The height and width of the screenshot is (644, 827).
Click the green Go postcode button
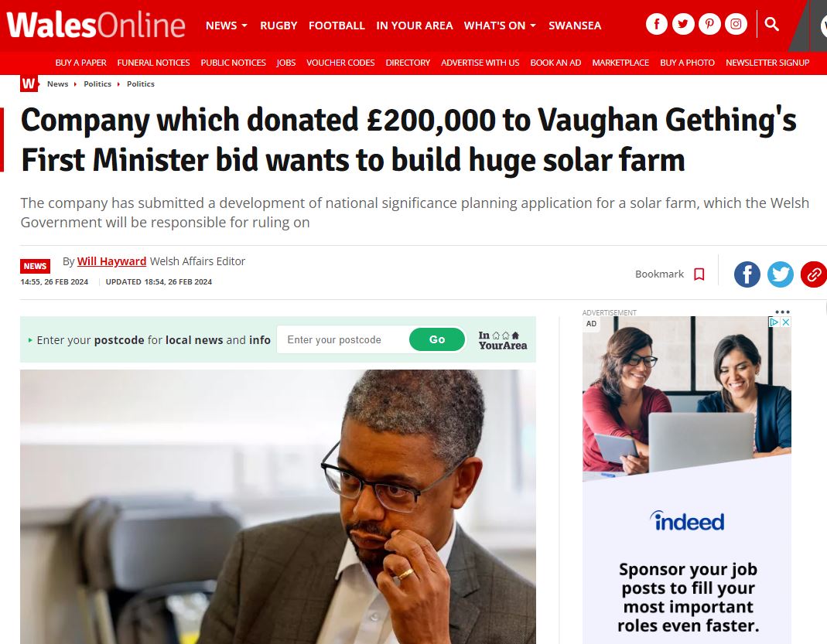click(437, 339)
